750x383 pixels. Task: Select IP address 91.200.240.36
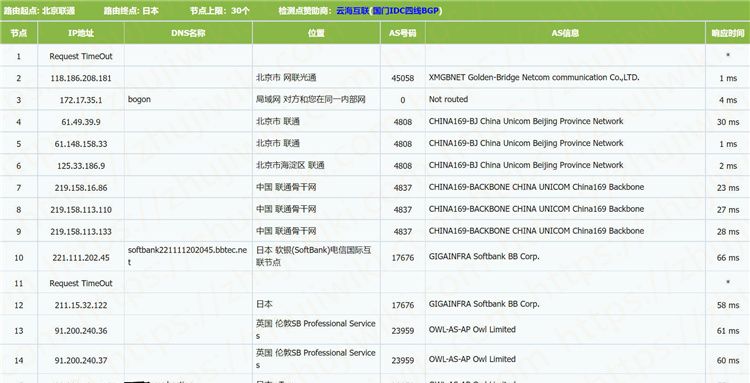81,331
